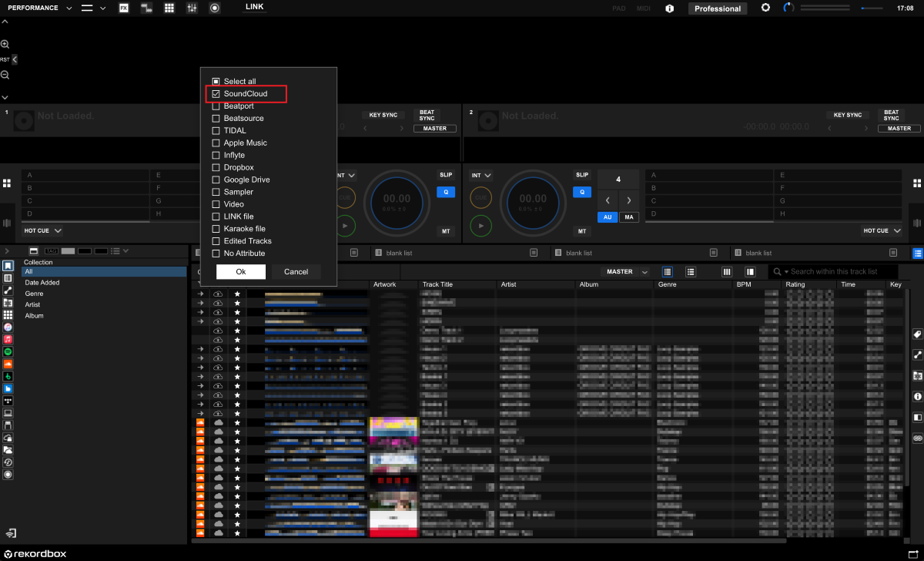This screenshot has height=561, width=924.
Task: Toggle the sampler deck panel icon
Action: tap(169, 8)
